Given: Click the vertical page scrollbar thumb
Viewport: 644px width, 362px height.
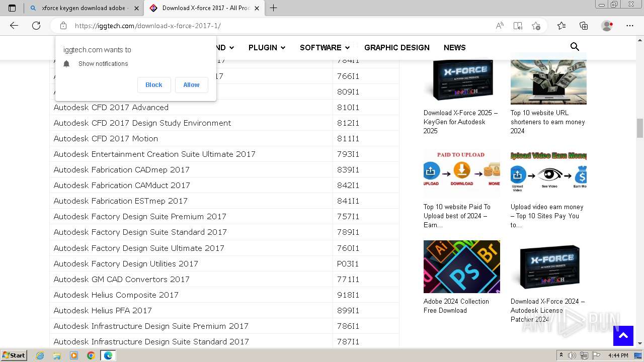Looking at the screenshot, I should click(x=639, y=128).
